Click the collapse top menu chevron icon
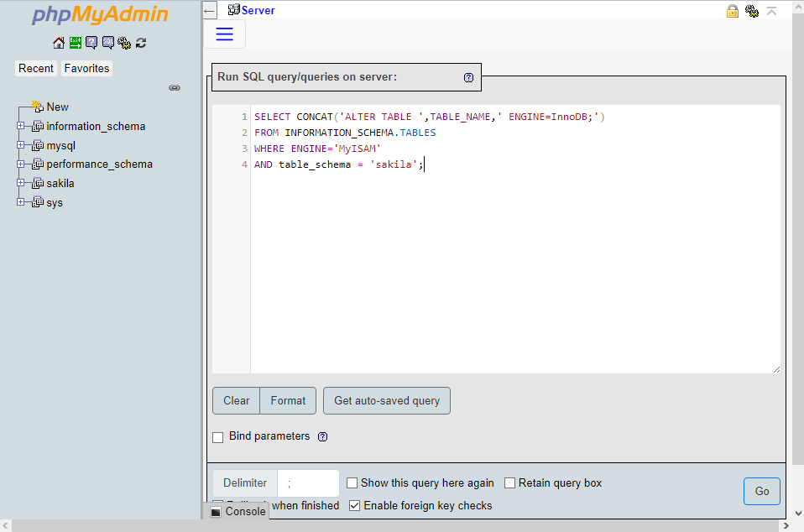Viewport: 804px width, 532px height. point(771,11)
